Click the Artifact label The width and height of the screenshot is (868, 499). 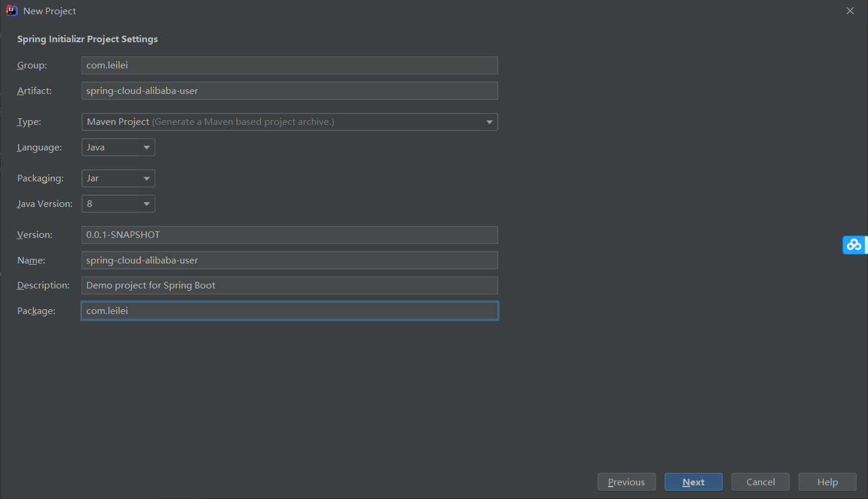[35, 91]
